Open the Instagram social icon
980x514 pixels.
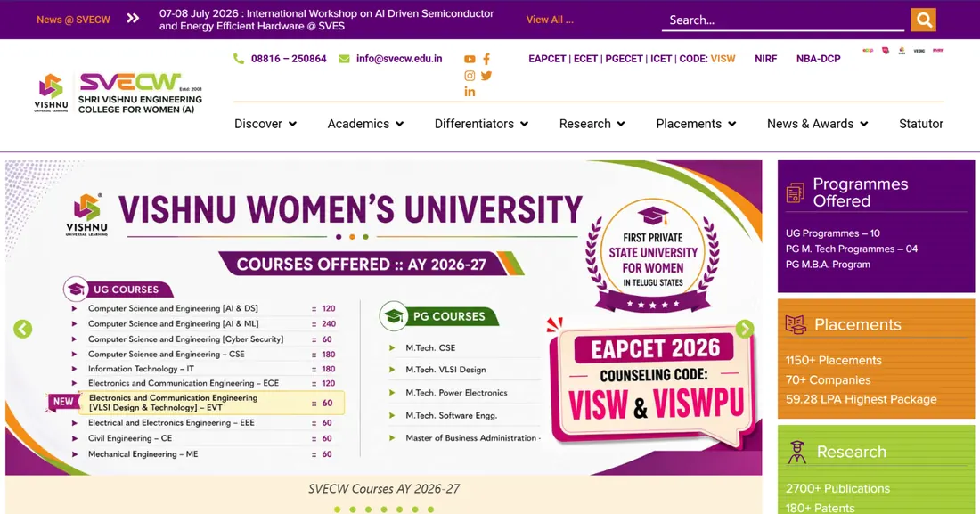pyautogui.click(x=470, y=76)
